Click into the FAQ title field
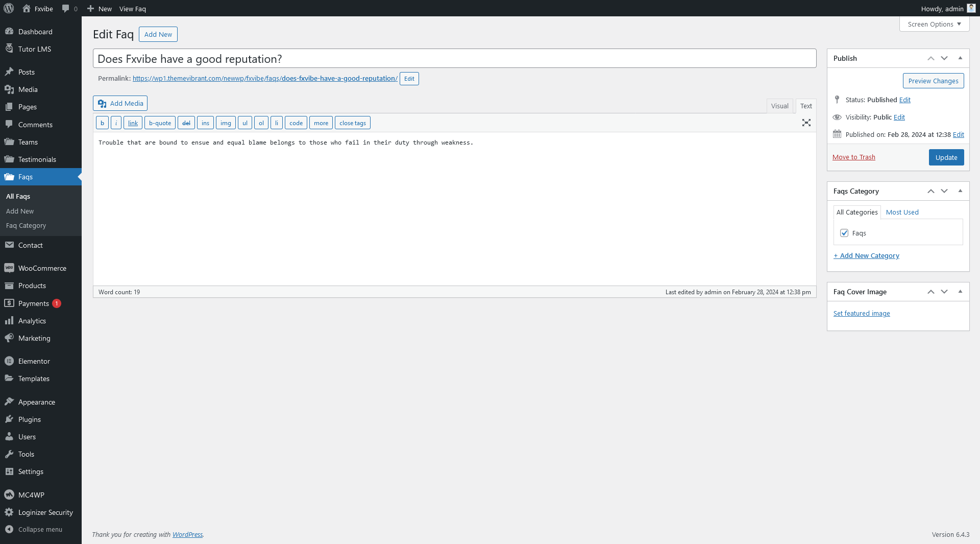The height and width of the screenshot is (544, 980). pyautogui.click(x=454, y=59)
